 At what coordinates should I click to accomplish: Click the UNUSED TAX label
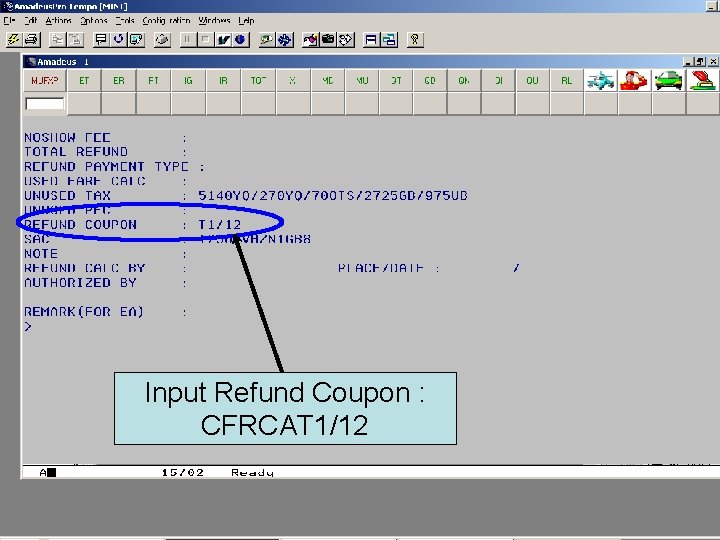(67, 195)
